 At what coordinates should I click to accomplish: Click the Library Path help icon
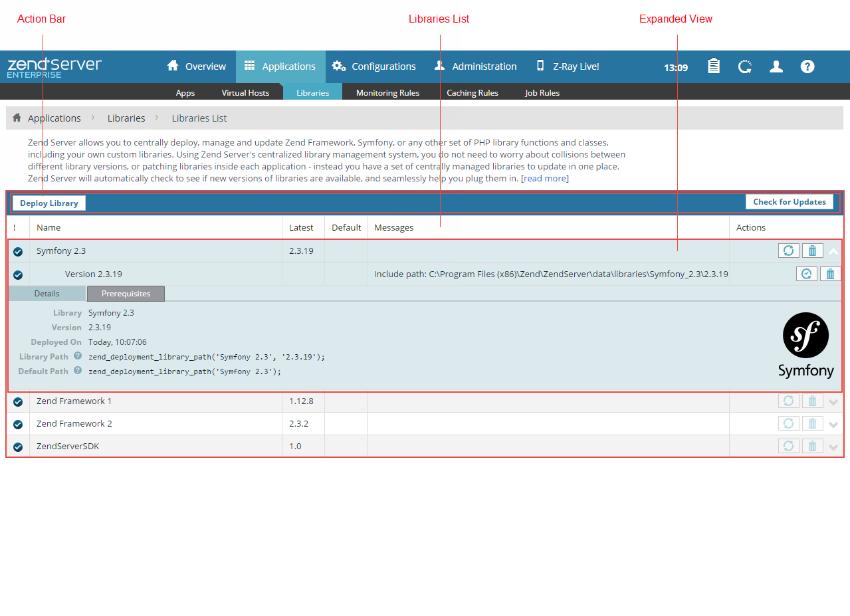point(78,356)
